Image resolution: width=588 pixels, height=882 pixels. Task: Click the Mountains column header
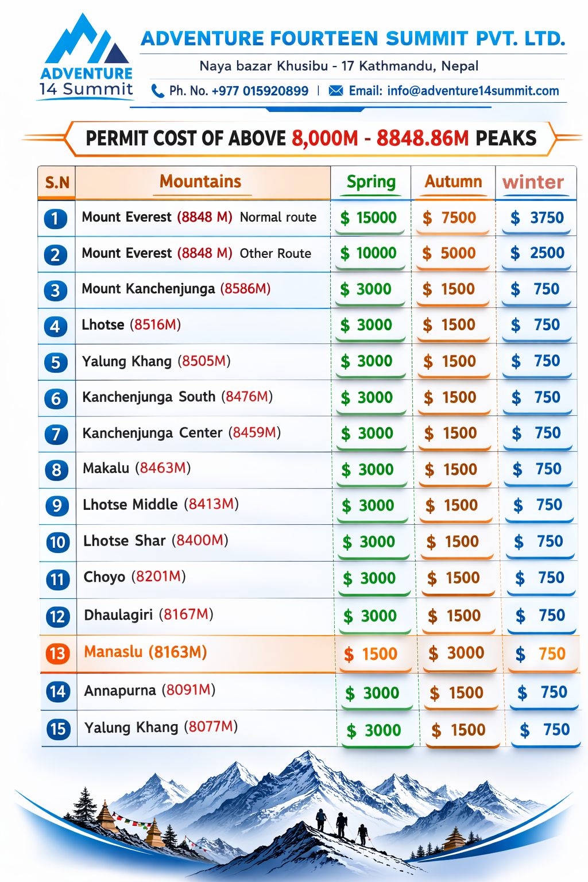click(200, 182)
